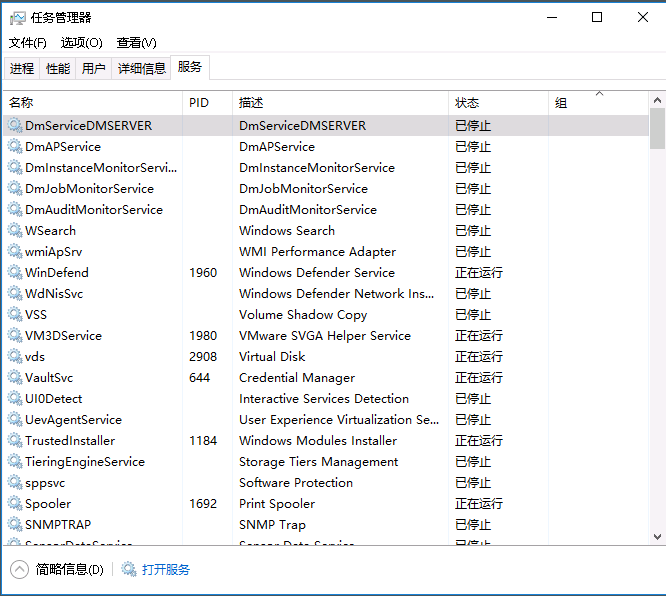This screenshot has height=596, width=666.
Task: Select the Windows Search description cell
Action: click(287, 230)
